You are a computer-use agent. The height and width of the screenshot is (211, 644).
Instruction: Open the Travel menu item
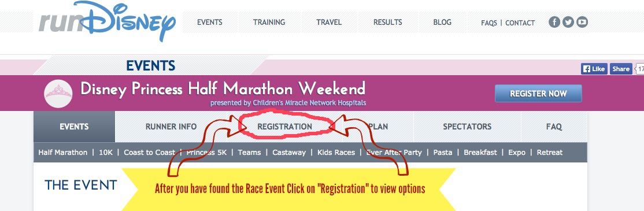pyautogui.click(x=329, y=22)
